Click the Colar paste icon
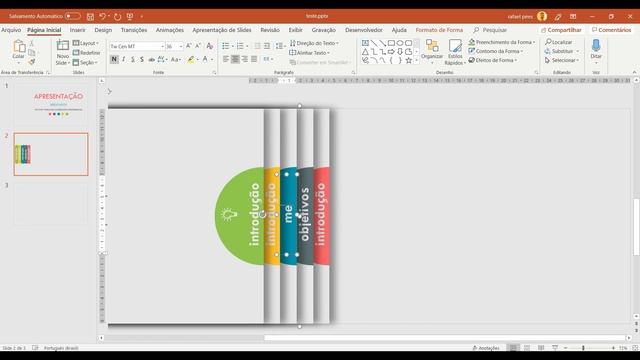The height and width of the screenshot is (360, 640). pos(19,46)
